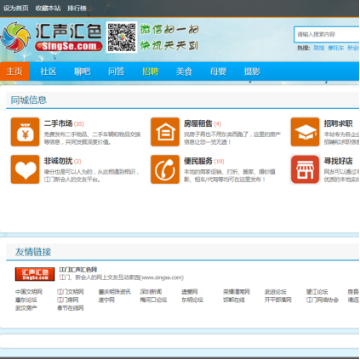
Task: Click the 汇声汇色 friend link banner logo
Action: pos(35,274)
